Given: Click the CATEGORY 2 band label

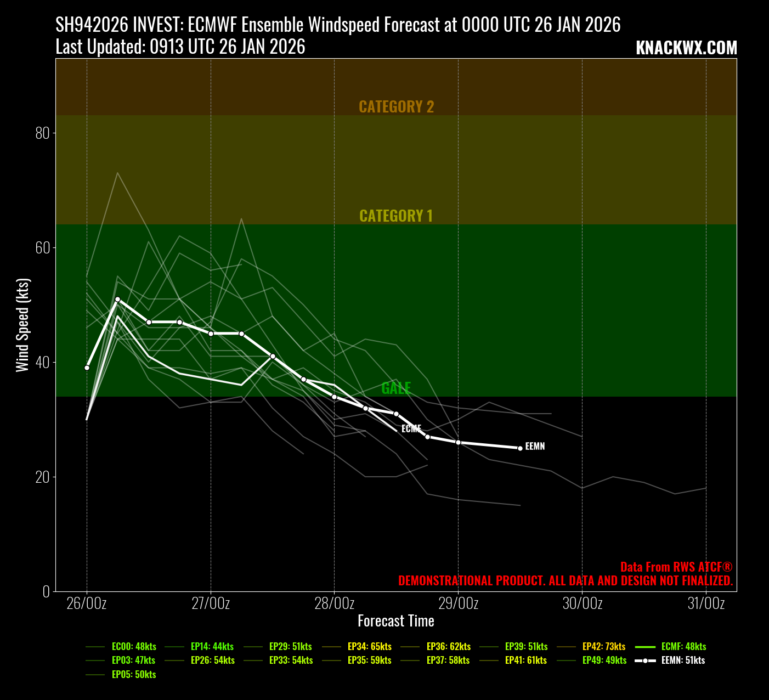Looking at the screenshot, I should [x=396, y=106].
